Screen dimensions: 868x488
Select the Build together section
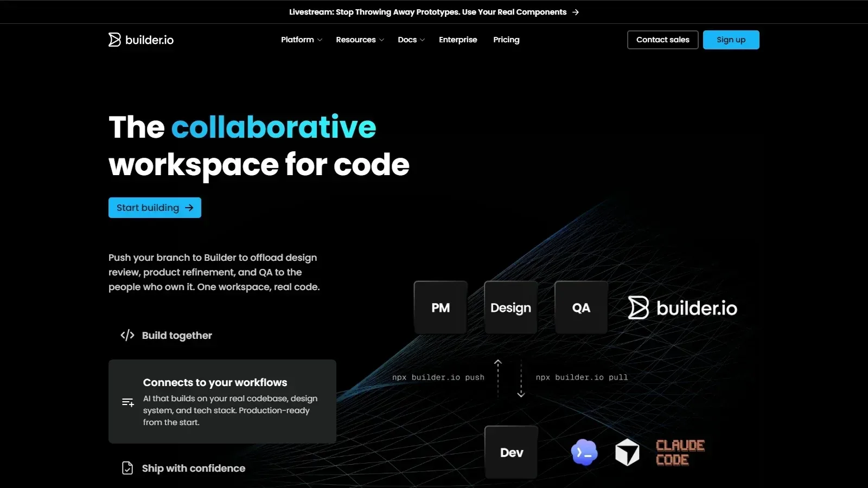[x=222, y=335]
